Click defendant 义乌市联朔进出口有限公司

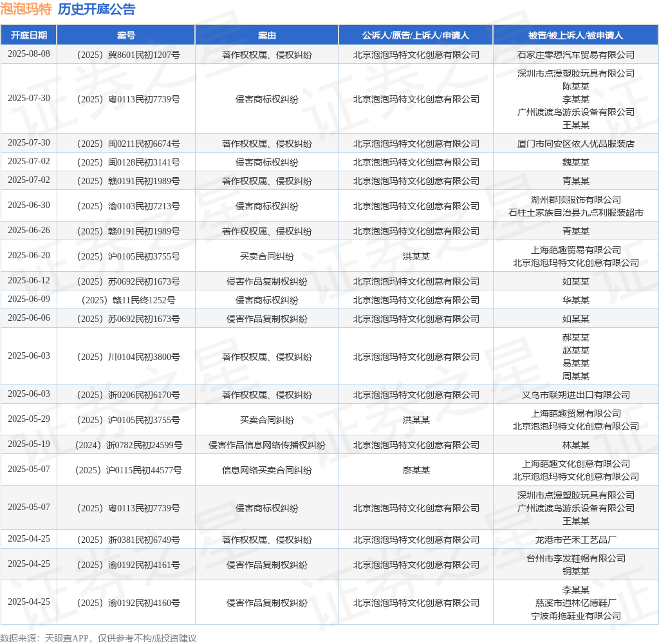[x=576, y=395]
